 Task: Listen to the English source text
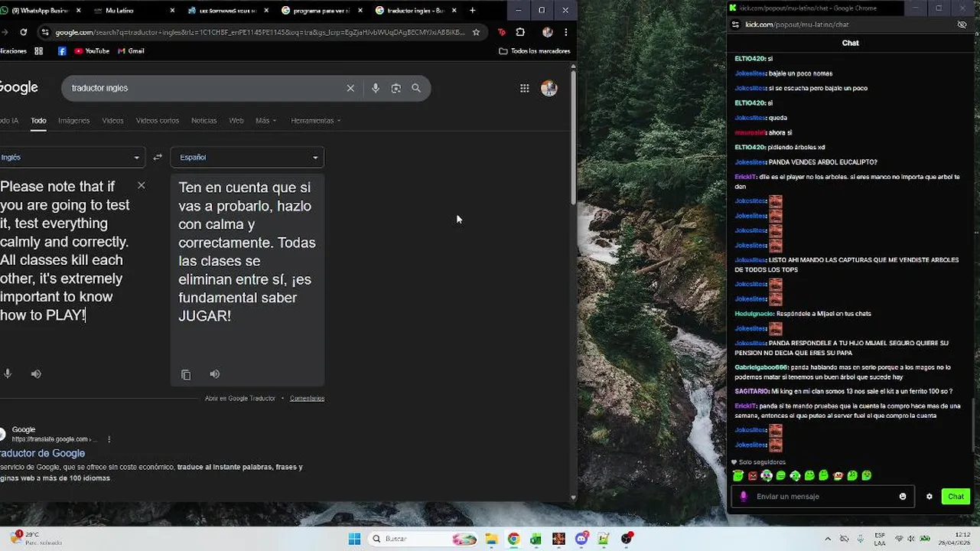pyautogui.click(x=36, y=373)
